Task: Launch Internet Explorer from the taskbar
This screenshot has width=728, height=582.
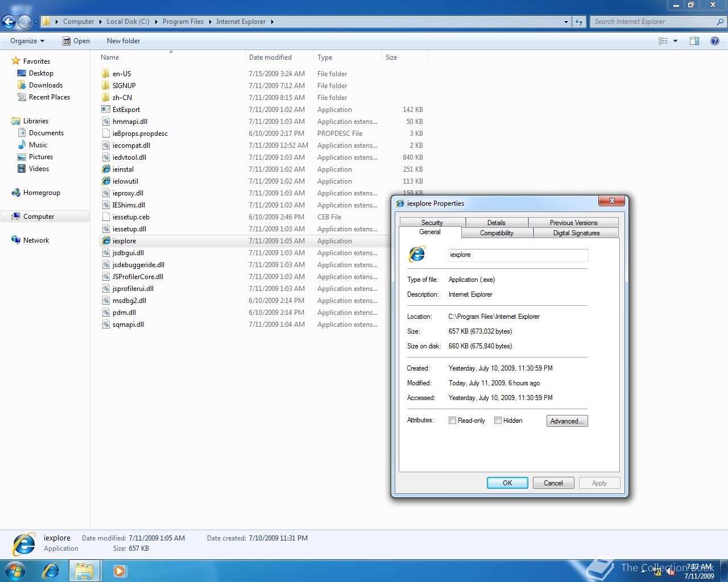Action: coord(51,571)
